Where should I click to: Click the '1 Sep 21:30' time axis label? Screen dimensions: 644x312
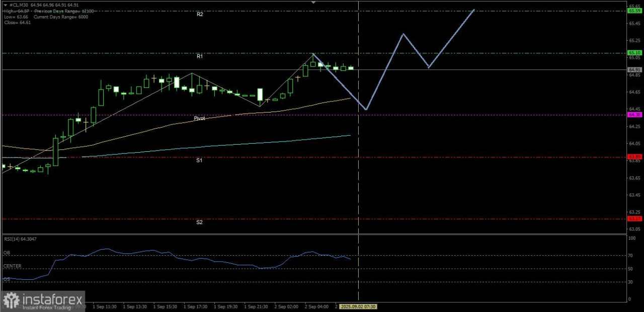(257, 306)
